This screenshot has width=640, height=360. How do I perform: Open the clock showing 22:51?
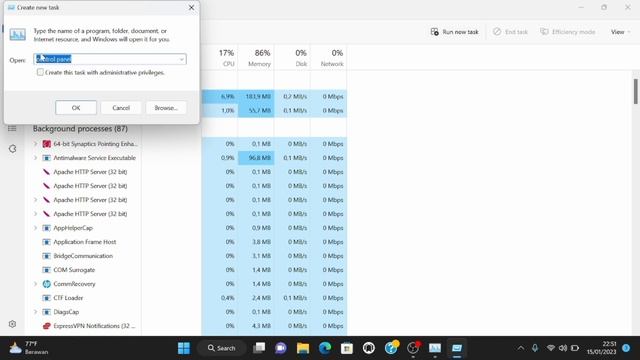pyautogui.click(x=601, y=348)
